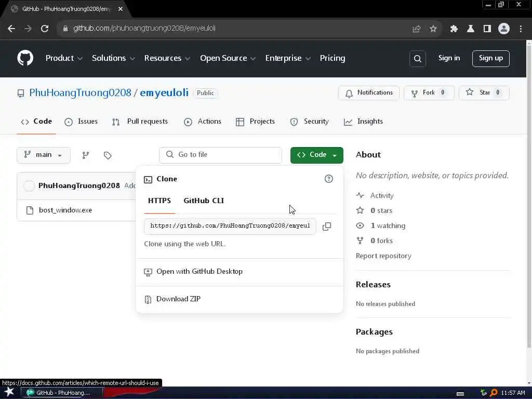Image resolution: width=532 pixels, height=399 pixels.
Task: Open the main branch selector dropdown
Action: coord(44,155)
